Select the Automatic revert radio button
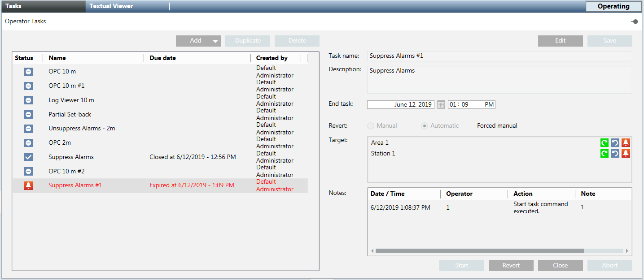This screenshot has height=280, width=644. (425, 126)
